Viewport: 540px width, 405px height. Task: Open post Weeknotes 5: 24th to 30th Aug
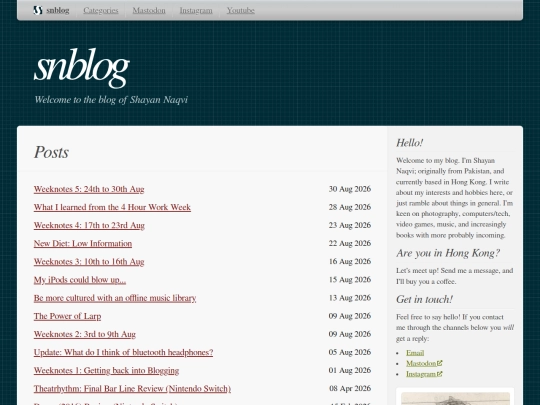coord(89,189)
